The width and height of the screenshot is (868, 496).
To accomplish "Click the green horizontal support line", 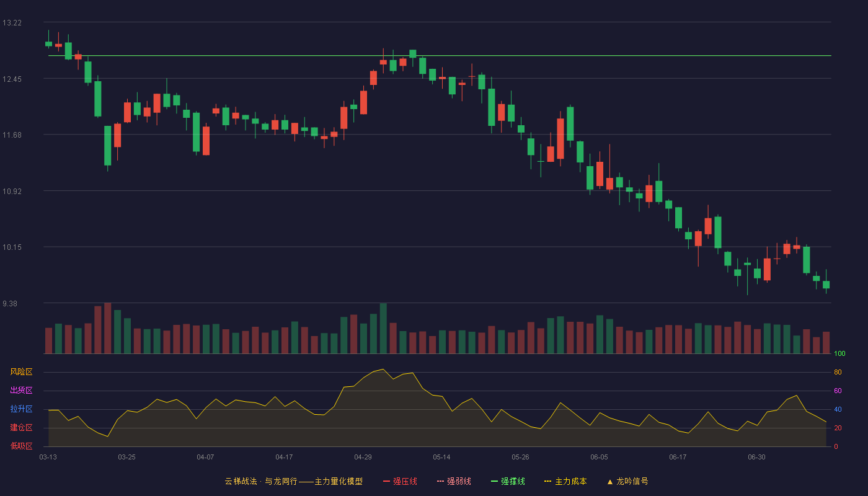I will [440, 56].
